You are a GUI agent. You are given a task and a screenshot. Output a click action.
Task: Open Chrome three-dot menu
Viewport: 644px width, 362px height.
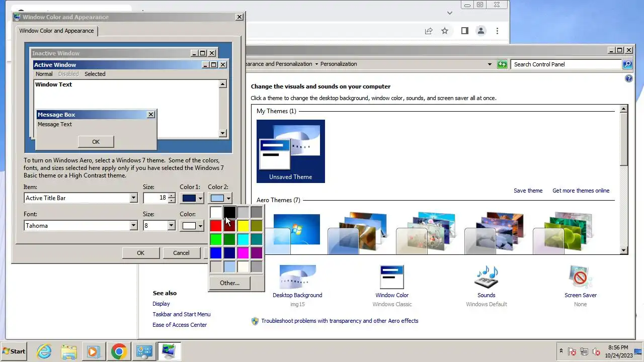(x=497, y=31)
